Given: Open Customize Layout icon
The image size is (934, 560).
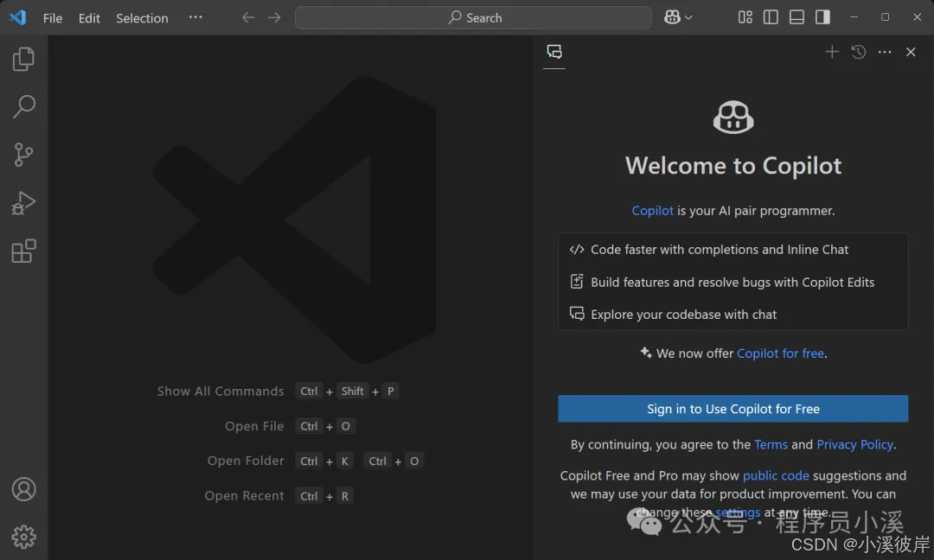Looking at the screenshot, I should (x=745, y=17).
